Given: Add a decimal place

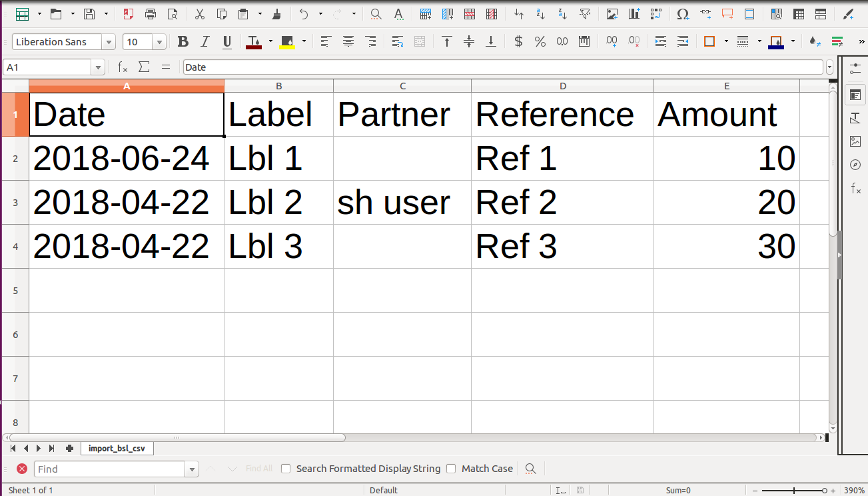Looking at the screenshot, I should coord(612,41).
